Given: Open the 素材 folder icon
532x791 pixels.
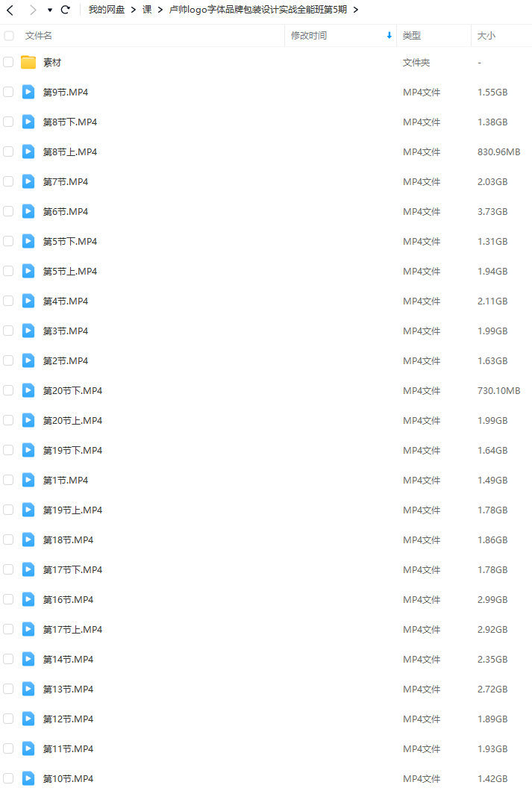Looking at the screenshot, I should coord(28,63).
